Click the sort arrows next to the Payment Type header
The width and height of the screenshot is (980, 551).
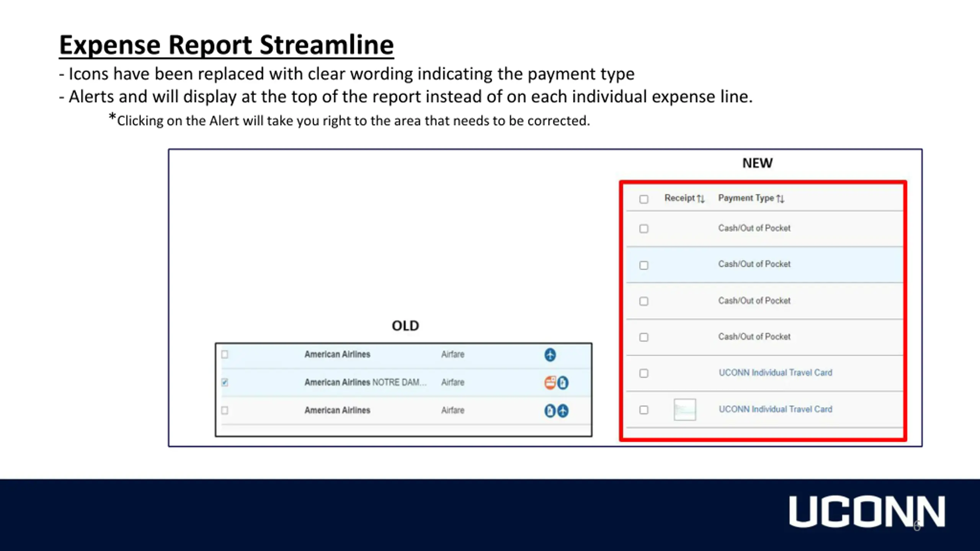click(x=780, y=199)
